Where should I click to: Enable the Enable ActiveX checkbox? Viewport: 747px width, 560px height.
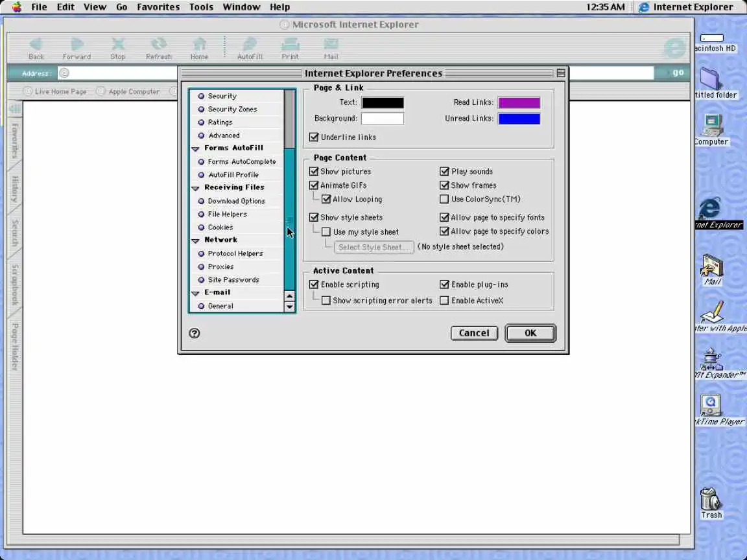click(x=444, y=301)
